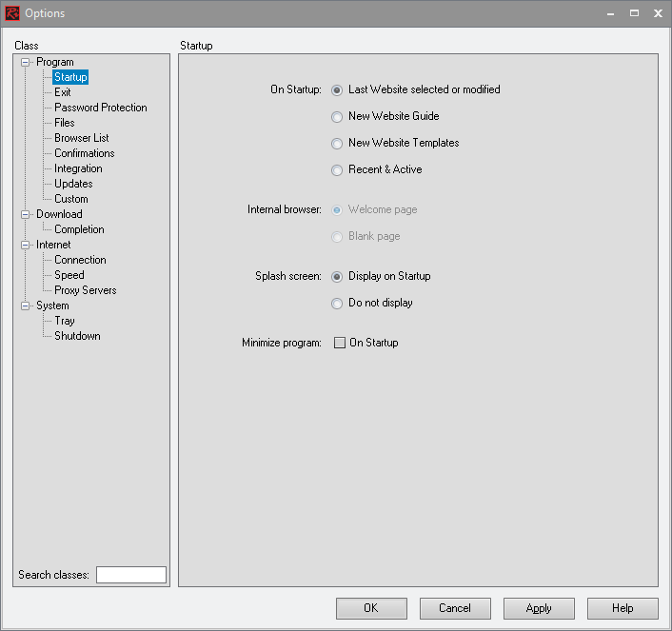Collapse the System tree node
This screenshot has height=631, width=672.
click(26, 306)
